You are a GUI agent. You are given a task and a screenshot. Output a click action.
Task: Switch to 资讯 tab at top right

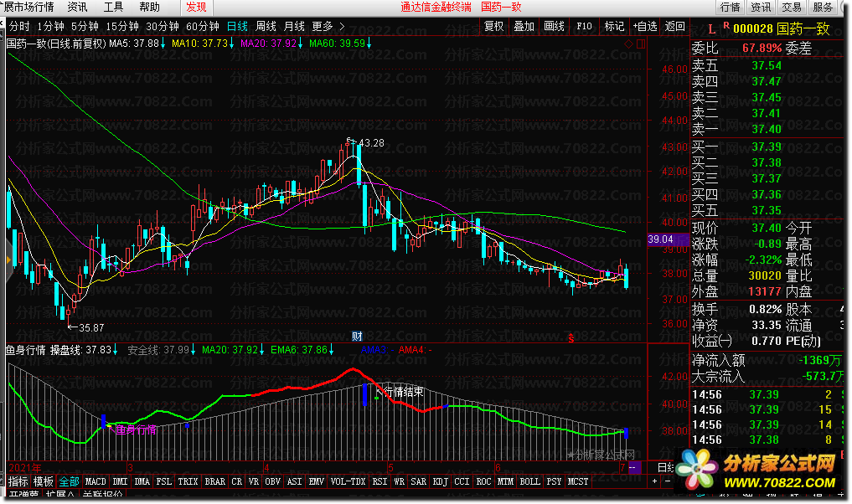click(761, 7)
